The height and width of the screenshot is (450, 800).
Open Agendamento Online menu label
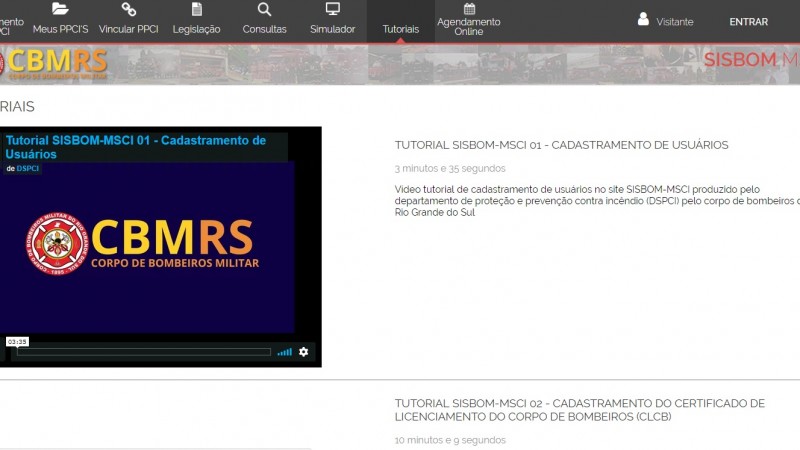[x=469, y=27]
